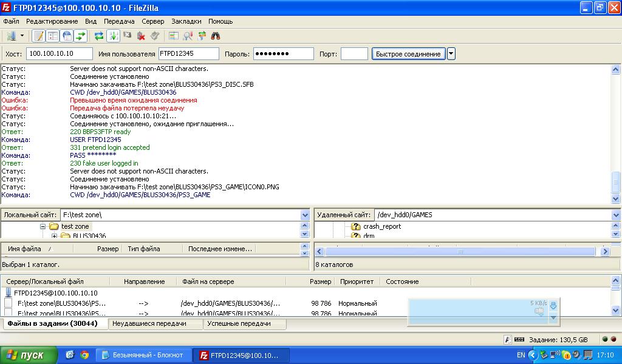The image size is (622, 364).
Task: Switch to the Безымянный - Блокнот taskbar window
Action: (145, 356)
